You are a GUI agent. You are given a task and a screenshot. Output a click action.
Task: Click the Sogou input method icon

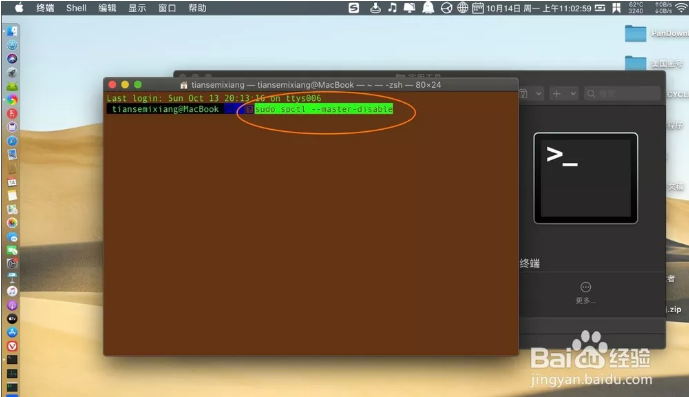pos(354,8)
